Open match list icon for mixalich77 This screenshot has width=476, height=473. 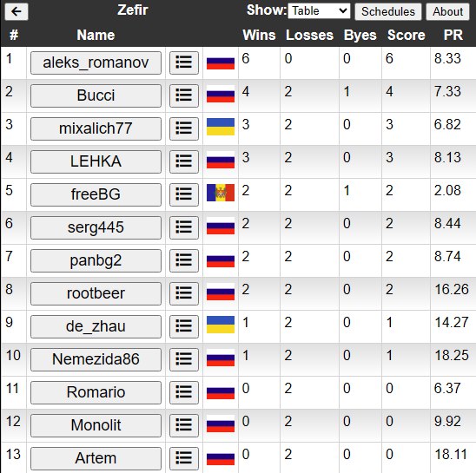point(184,128)
